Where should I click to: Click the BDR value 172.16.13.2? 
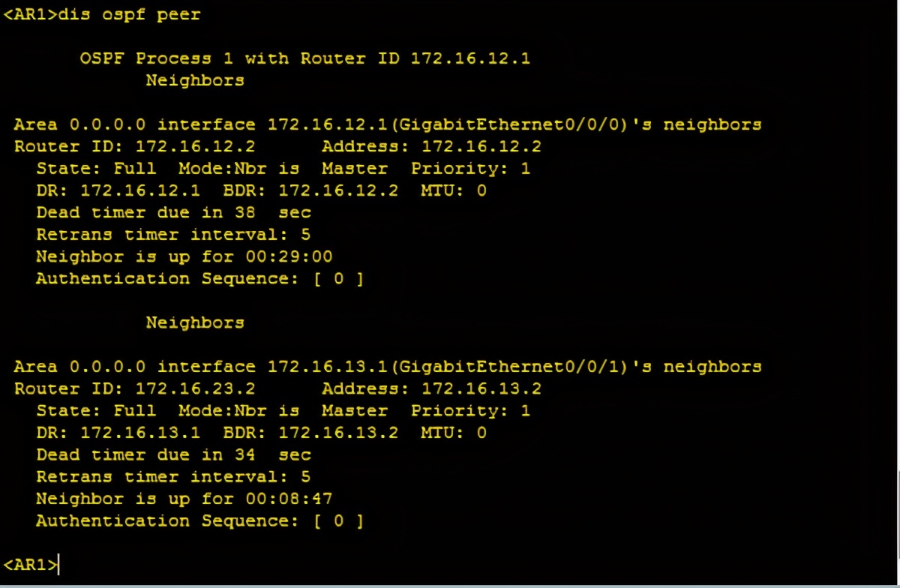[x=338, y=433]
